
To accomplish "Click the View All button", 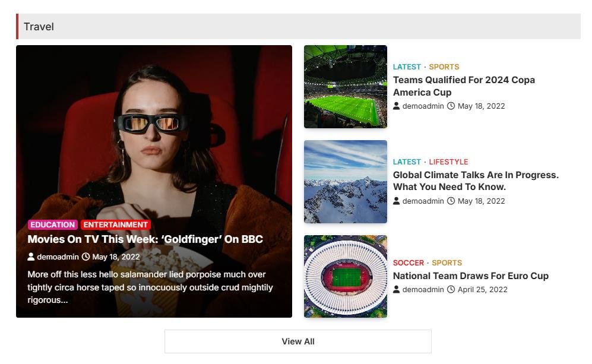I will (x=297, y=341).
